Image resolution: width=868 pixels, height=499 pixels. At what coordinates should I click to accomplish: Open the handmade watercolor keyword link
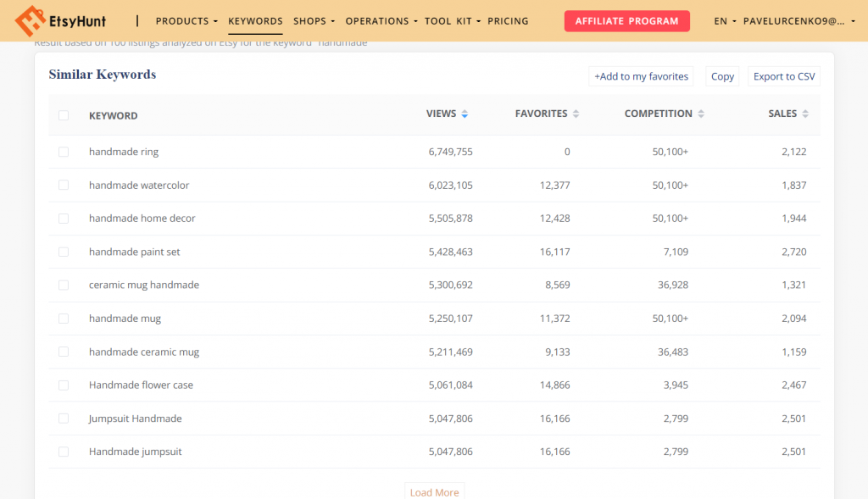[x=140, y=185]
